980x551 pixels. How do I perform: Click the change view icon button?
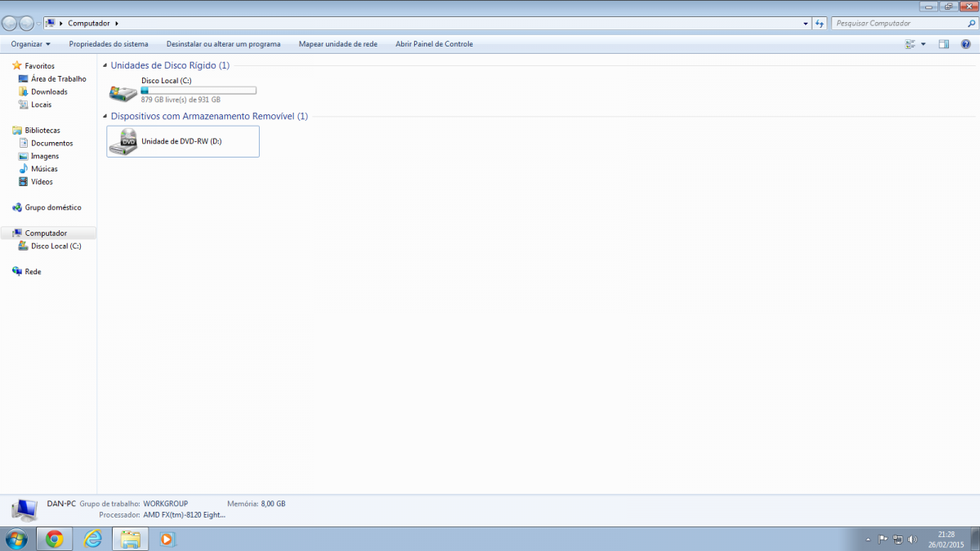[x=910, y=44]
